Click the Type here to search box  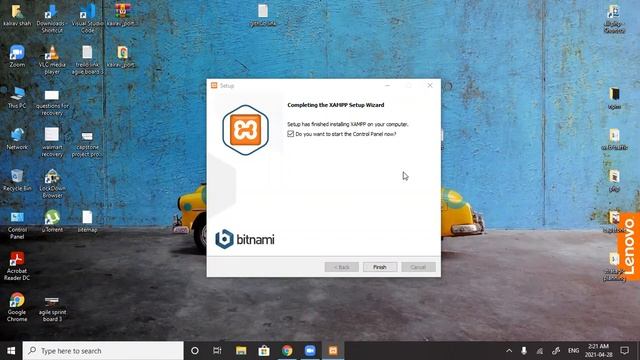pyautogui.click(x=103, y=351)
